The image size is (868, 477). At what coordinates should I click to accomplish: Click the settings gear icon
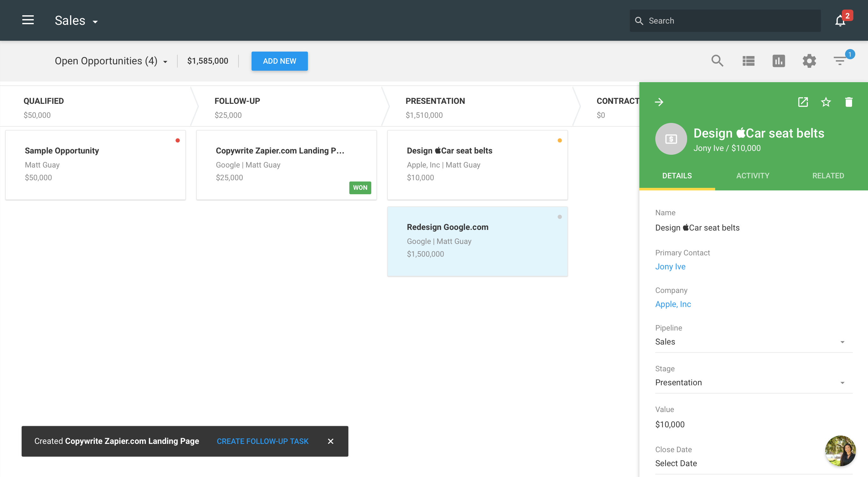click(809, 61)
